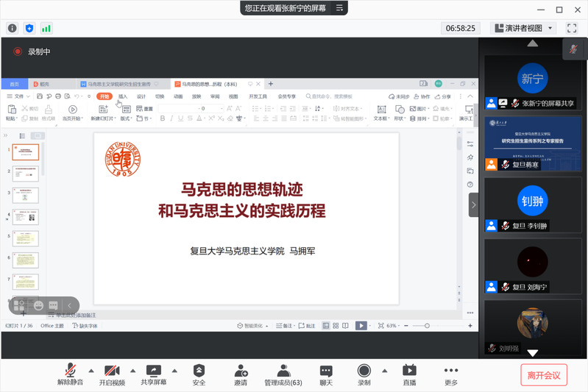This screenshot has height=392, width=588.
Task: Enter fullscreen using the top-right icon
Action: pyautogui.click(x=572, y=28)
